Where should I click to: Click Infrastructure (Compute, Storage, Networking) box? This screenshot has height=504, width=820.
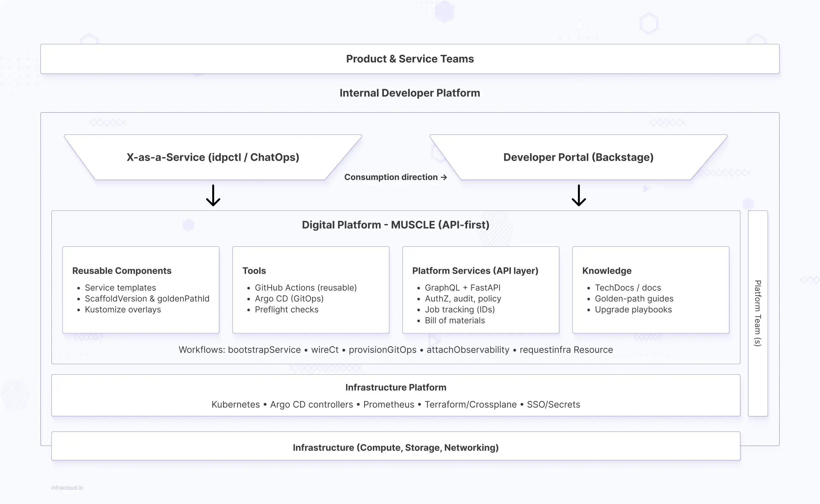point(396,447)
